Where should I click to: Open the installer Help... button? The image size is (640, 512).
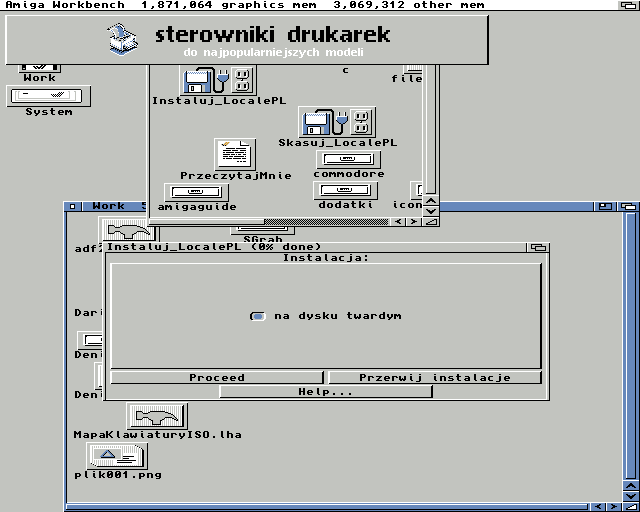tap(325, 392)
